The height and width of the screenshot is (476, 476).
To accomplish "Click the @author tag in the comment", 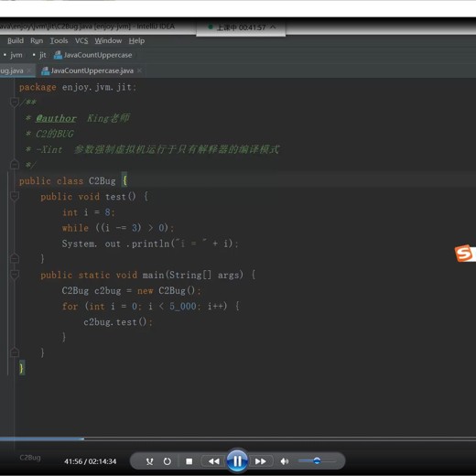I will tap(56, 118).
